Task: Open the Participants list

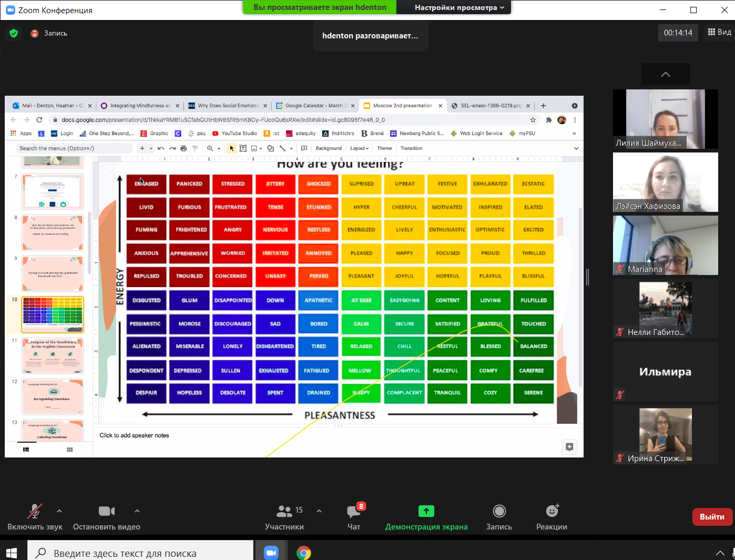Action: (x=284, y=512)
